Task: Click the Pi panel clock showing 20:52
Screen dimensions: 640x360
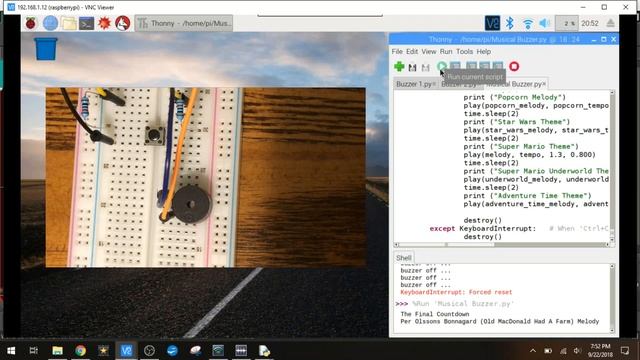Action: tap(590, 23)
